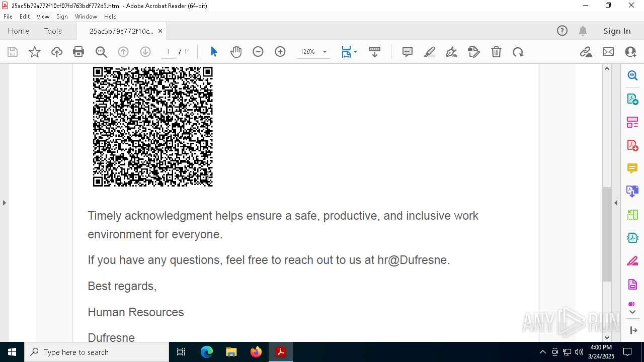Go to next page arrow
Viewport: 644px width, 362px height.
[145, 52]
